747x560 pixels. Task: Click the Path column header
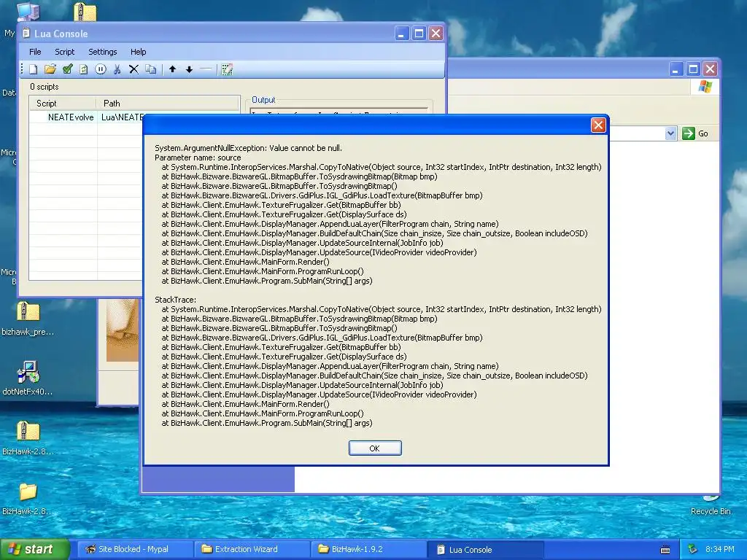[168, 104]
